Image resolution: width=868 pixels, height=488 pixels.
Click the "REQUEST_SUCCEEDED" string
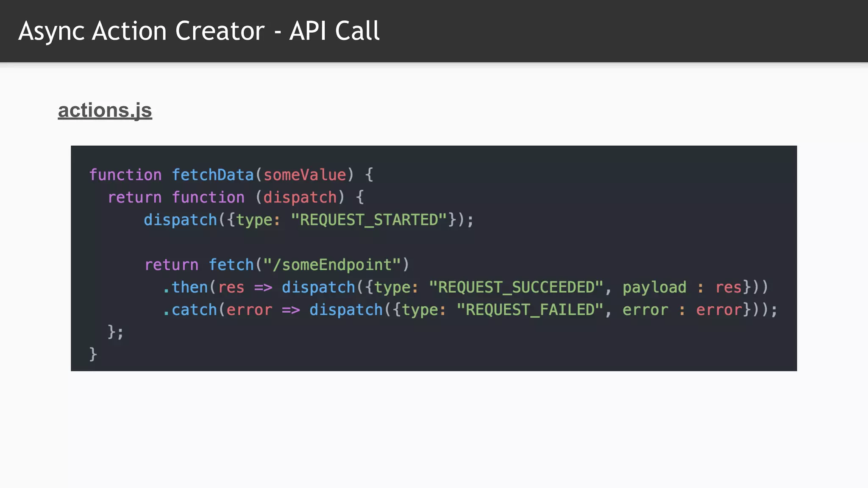click(x=516, y=287)
